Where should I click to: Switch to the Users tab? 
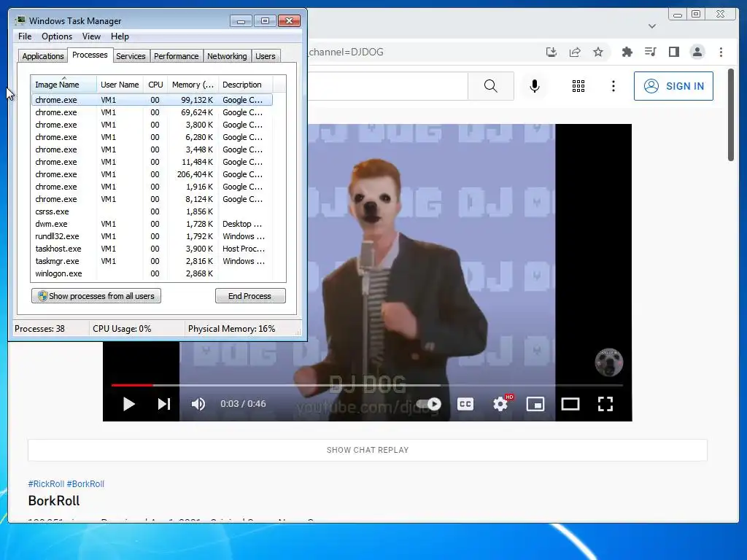click(x=266, y=56)
